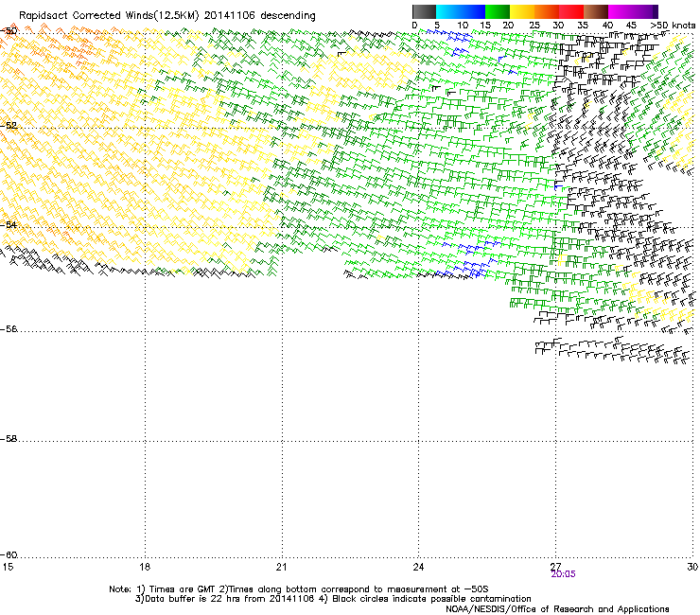
Task: Click the latitude label -52
Action: click(x=9, y=126)
